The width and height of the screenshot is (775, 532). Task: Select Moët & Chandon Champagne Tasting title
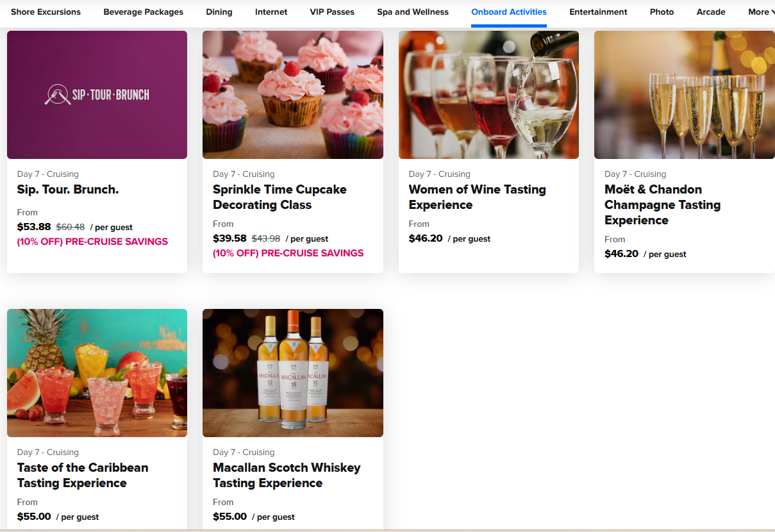[x=662, y=205]
